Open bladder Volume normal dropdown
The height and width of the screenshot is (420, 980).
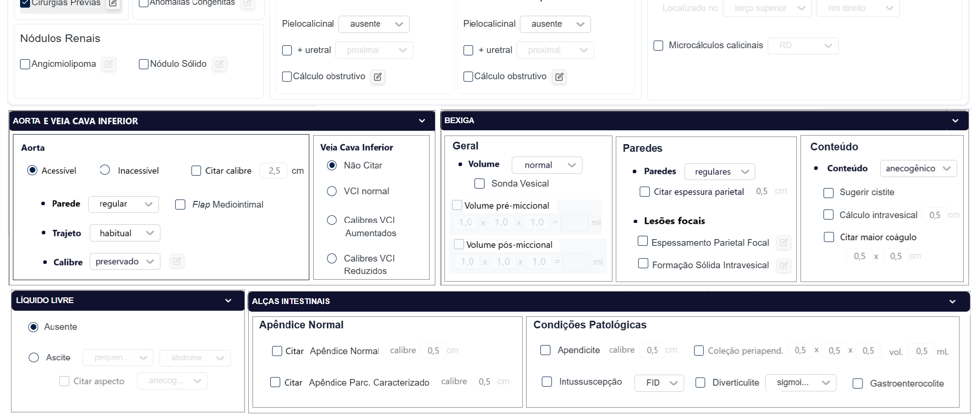coord(547,165)
